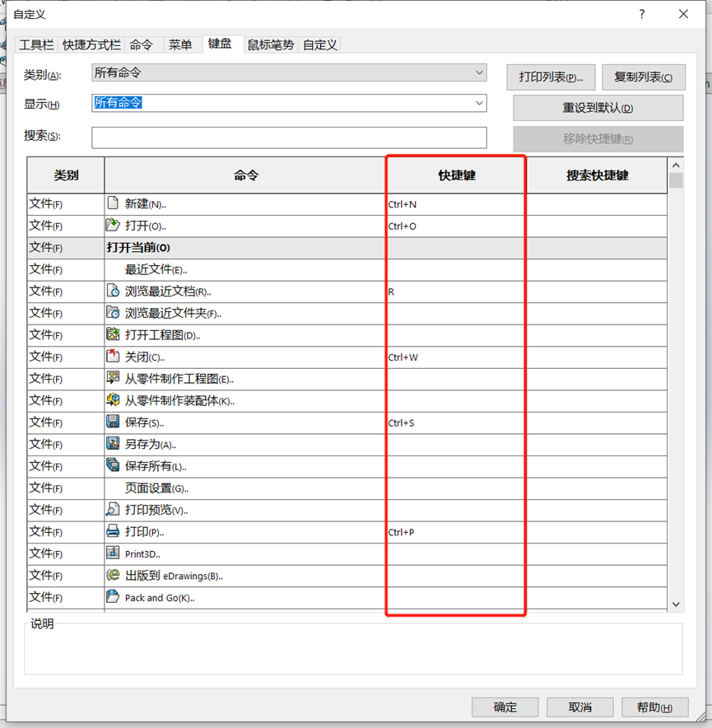Click the 重设到默认 button
The image size is (712, 728).
(x=598, y=108)
